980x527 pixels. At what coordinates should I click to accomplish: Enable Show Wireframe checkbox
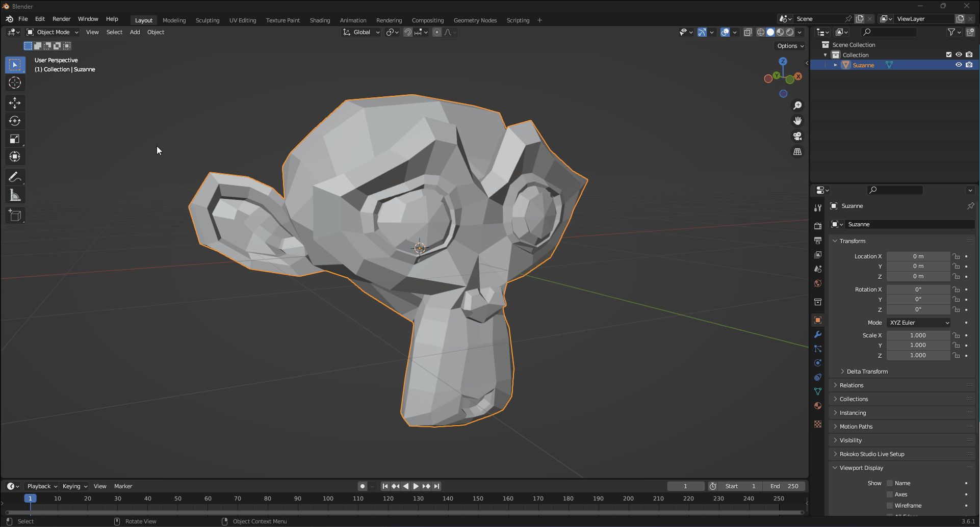coord(890,506)
